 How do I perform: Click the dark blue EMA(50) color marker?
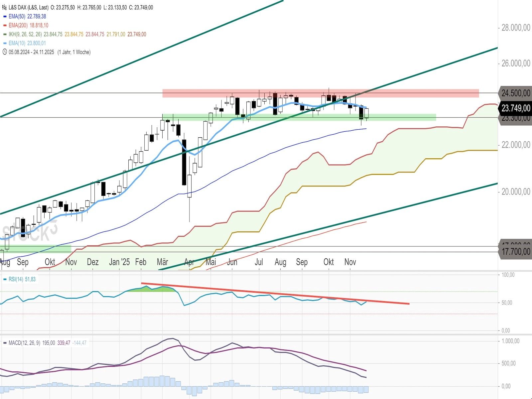[5, 16]
